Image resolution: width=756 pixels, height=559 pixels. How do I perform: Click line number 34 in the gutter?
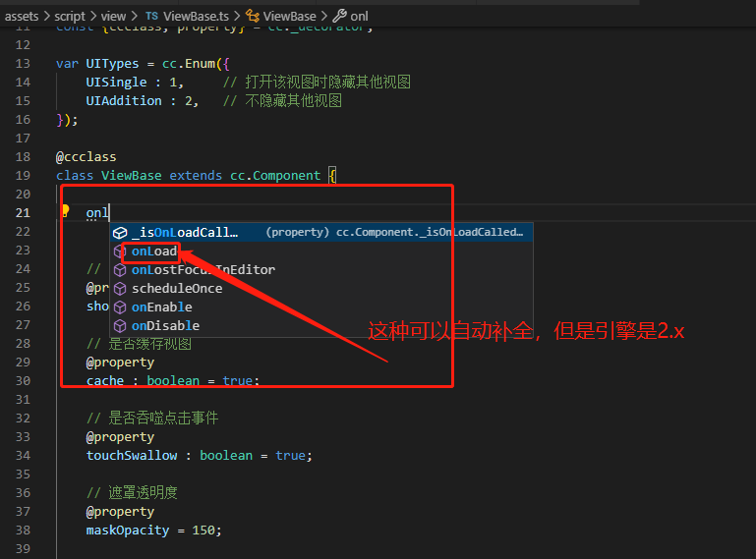23,456
